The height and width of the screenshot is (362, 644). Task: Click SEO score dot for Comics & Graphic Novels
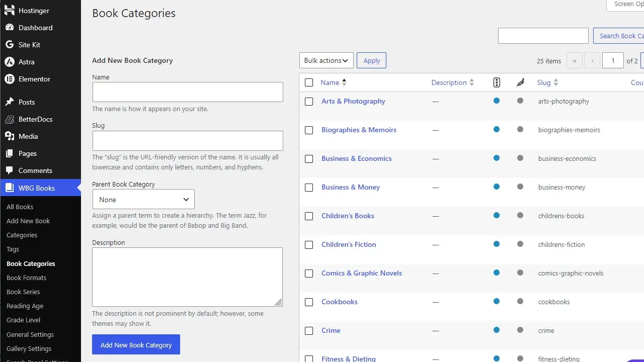[497, 273]
